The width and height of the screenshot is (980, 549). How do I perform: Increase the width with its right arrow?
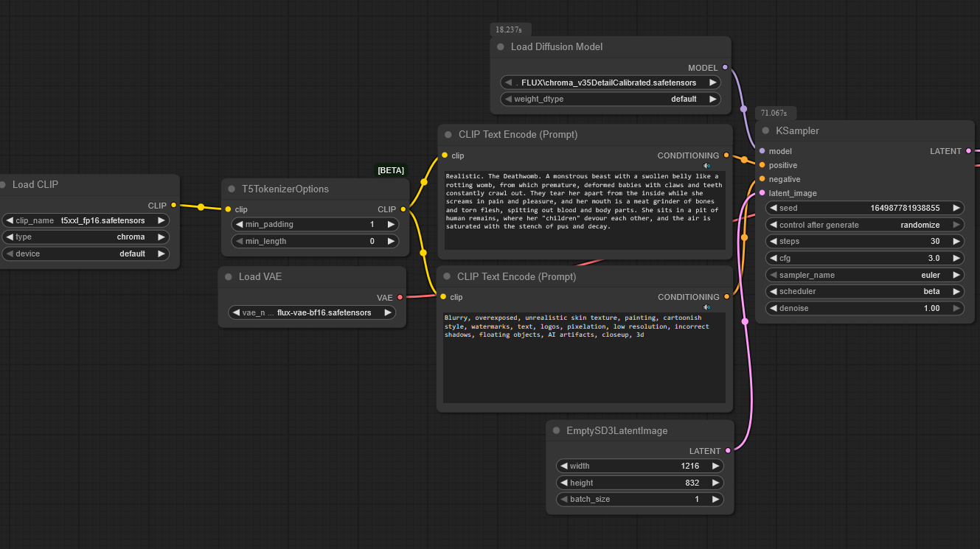(715, 466)
